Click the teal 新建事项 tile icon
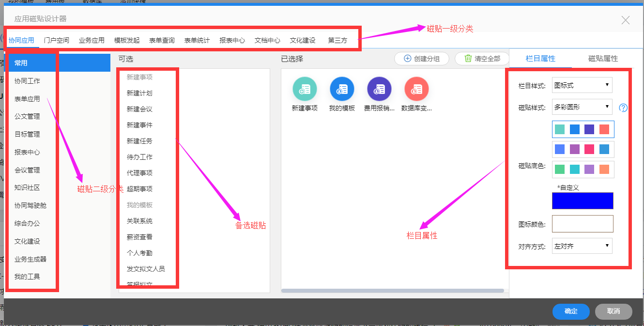 pos(305,89)
